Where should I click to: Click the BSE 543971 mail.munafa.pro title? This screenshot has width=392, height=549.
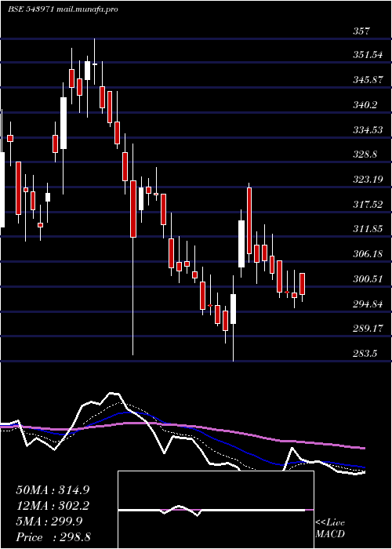point(63,9)
